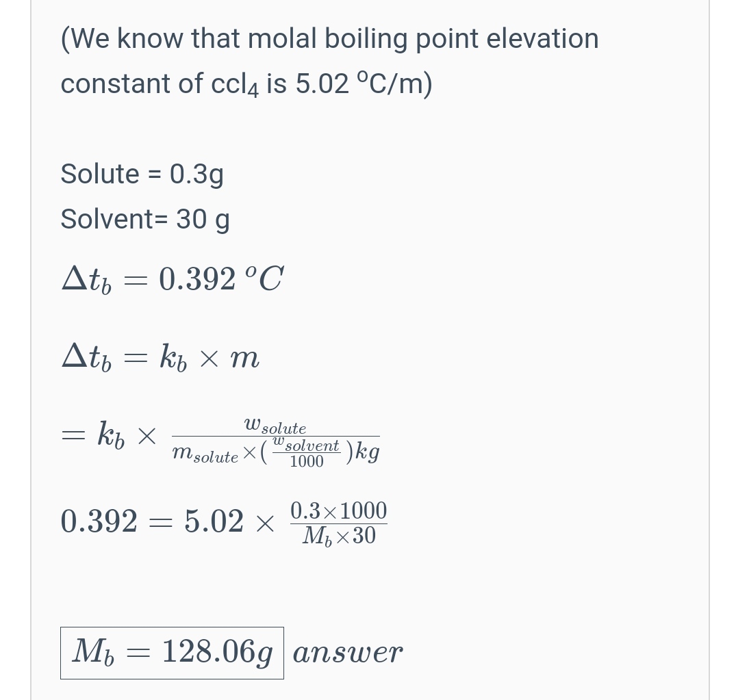Image resolution: width=736 pixels, height=700 pixels.
Task: Click "m_solute" in the fraction denominator
Action: [205, 454]
